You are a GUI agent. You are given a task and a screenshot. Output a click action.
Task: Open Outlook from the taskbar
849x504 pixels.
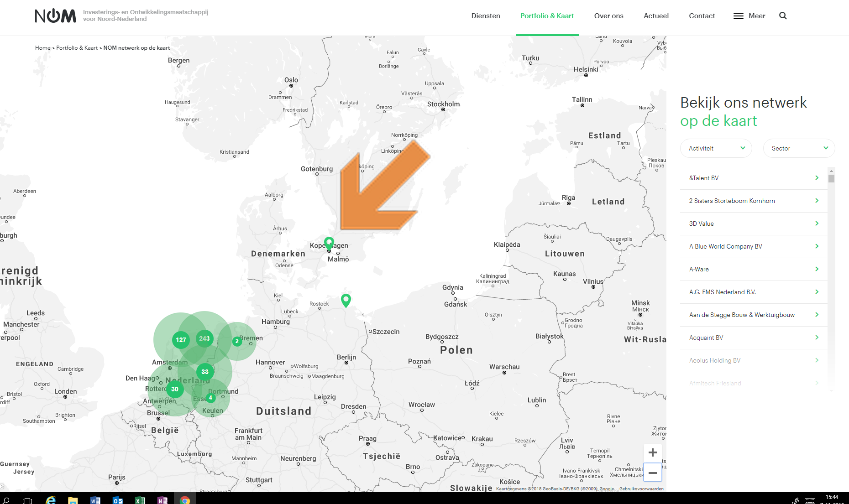click(x=118, y=500)
